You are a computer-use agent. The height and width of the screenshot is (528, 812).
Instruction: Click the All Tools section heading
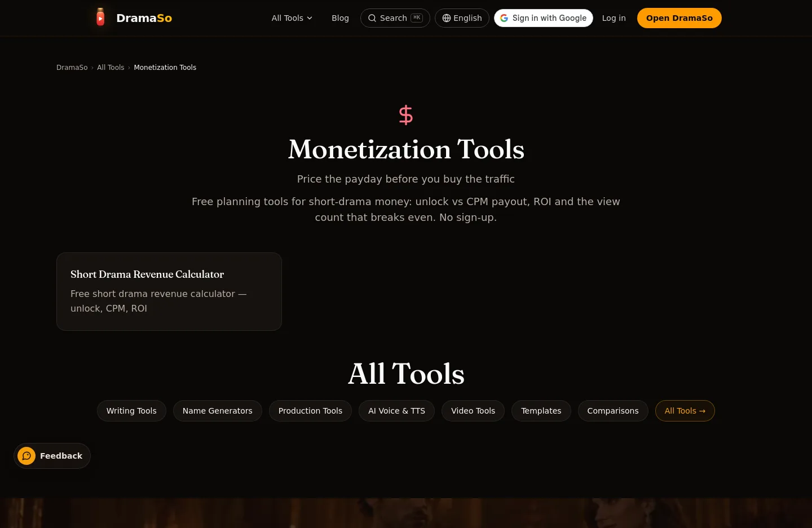tap(406, 374)
